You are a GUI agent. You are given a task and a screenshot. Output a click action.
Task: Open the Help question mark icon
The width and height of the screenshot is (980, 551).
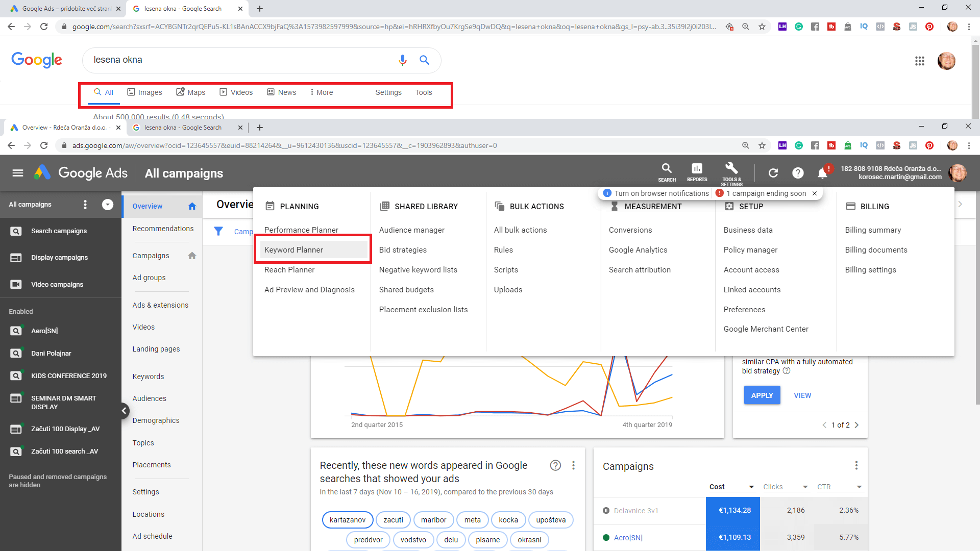[x=798, y=173]
